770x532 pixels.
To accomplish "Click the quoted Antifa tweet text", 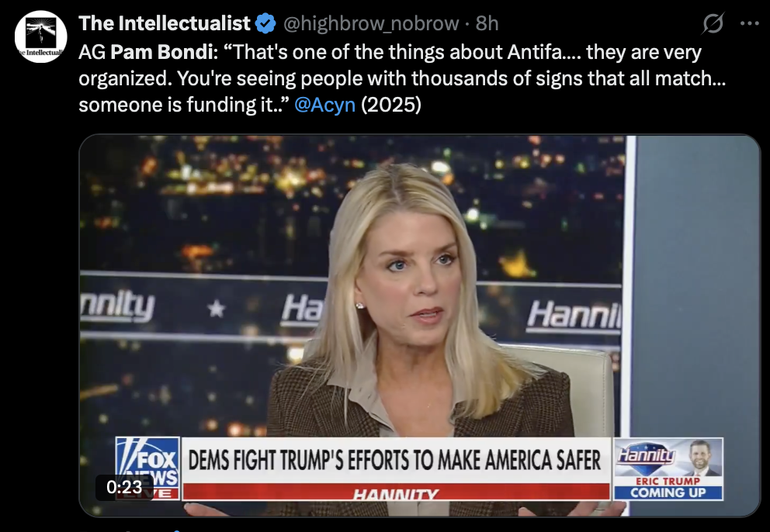I will point(402,78).
